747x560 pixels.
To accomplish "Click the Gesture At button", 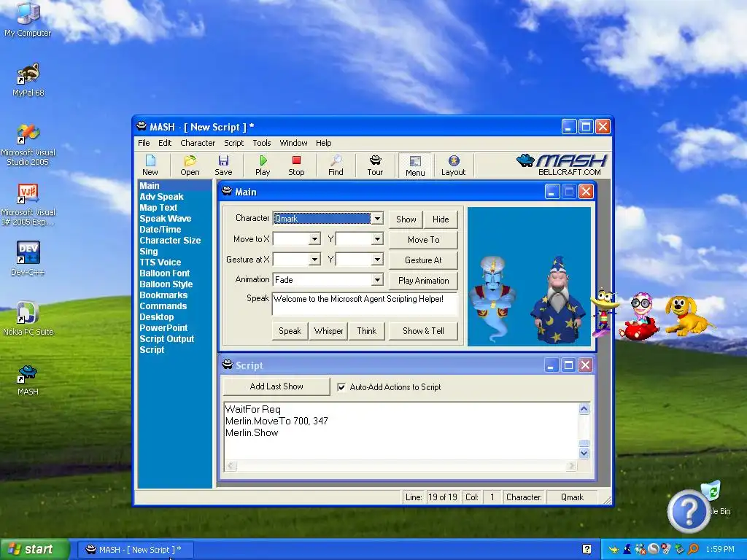I will tap(424, 260).
